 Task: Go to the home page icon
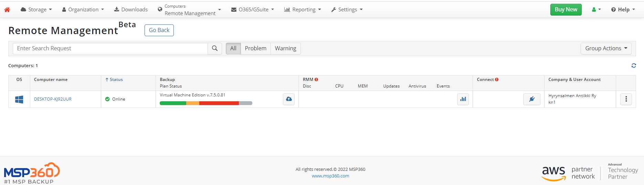pos(7,10)
